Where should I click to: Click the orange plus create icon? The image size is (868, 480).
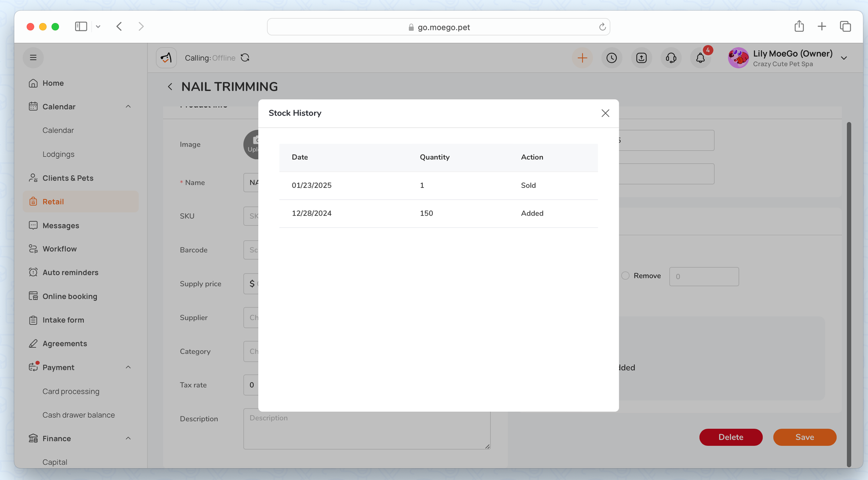(582, 58)
